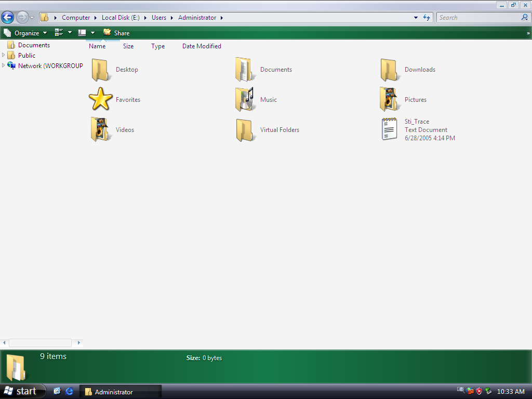Click the Start button
This screenshot has height=399, width=532.
point(21,391)
